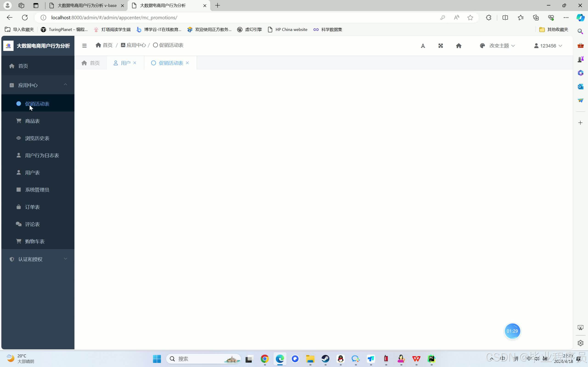Viewport: 588px width, 367px height.
Task: Toggle split screen view in Edge toolbar
Action: (x=505, y=17)
